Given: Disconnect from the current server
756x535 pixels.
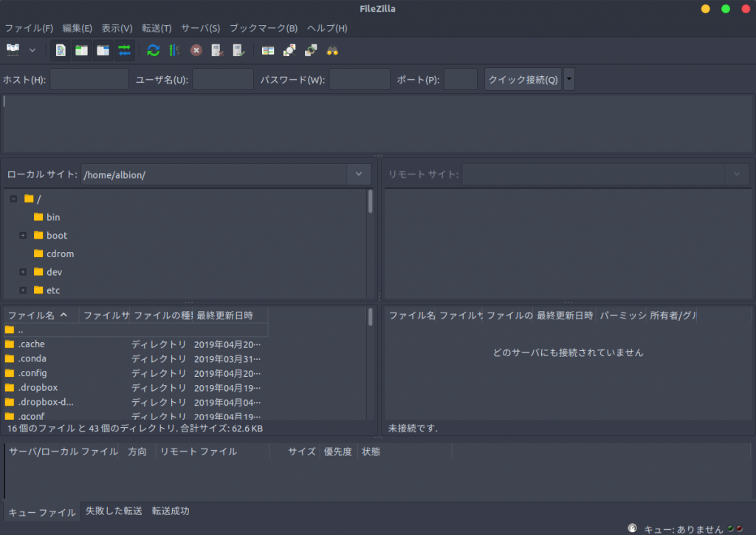Looking at the screenshot, I should [x=215, y=50].
